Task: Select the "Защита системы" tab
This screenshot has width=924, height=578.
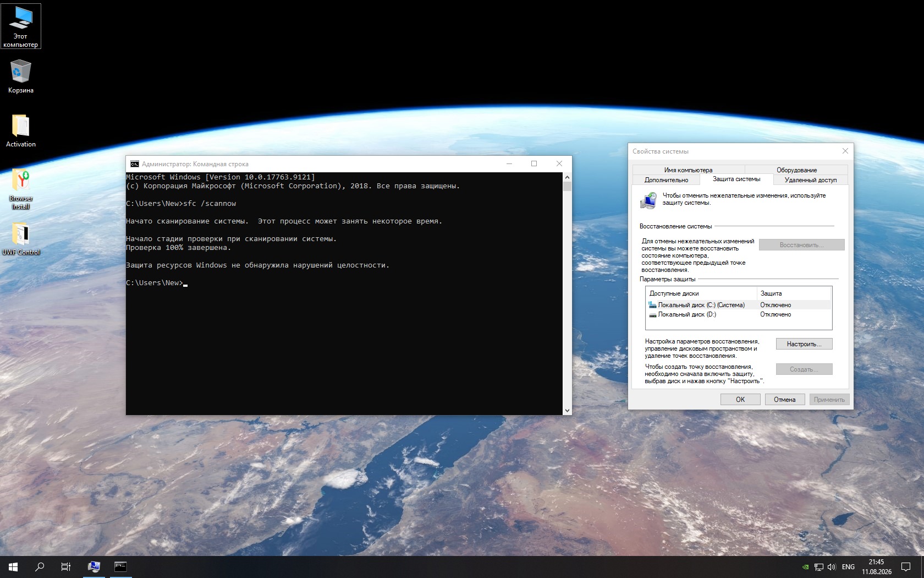Action: [736, 179]
